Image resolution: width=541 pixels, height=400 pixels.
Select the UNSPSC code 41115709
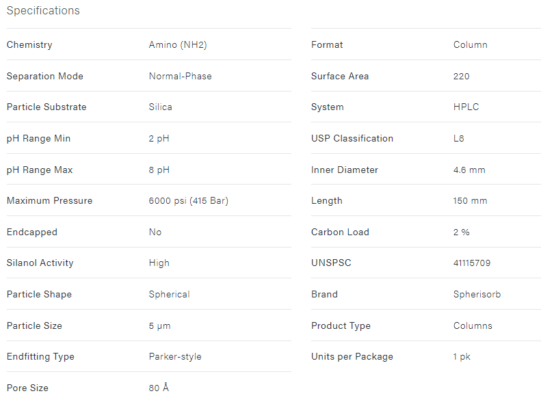click(472, 263)
